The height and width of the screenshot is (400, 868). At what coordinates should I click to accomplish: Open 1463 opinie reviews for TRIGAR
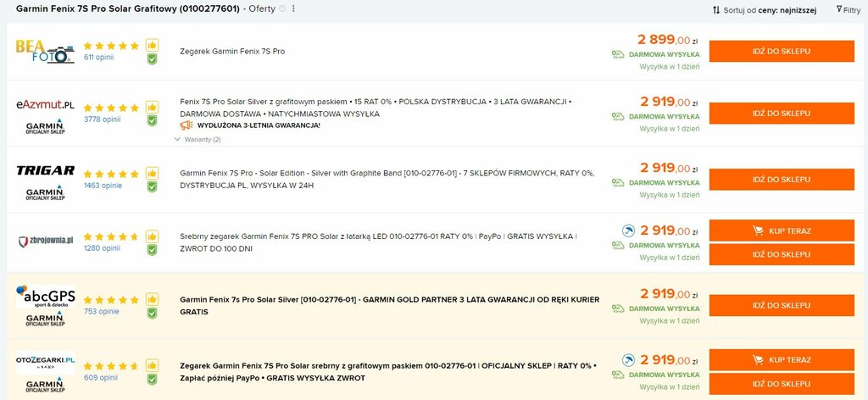click(x=103, y=186)
